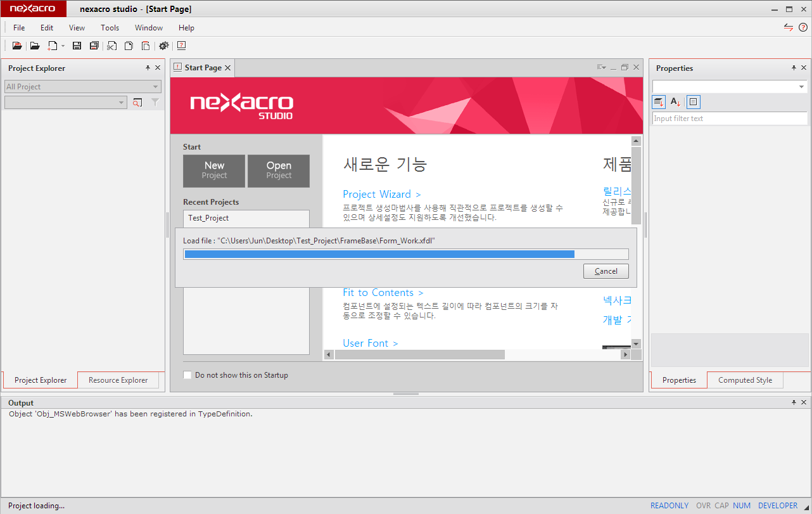Expand the All Project dropdown
Viewport: 812px width, 514px height.
tap(155, 87)
